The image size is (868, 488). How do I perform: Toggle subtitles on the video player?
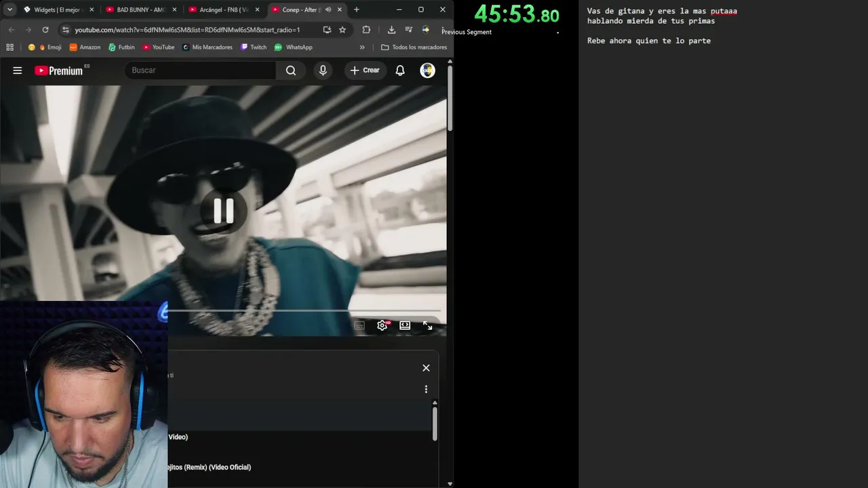click(x=359, y=325)
